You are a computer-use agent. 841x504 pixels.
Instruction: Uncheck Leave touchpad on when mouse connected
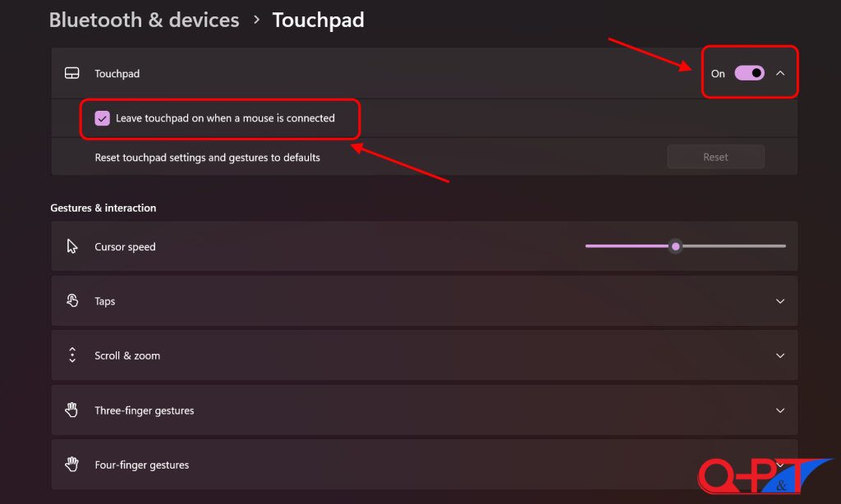pyautogui.click(x=103, y=118)
